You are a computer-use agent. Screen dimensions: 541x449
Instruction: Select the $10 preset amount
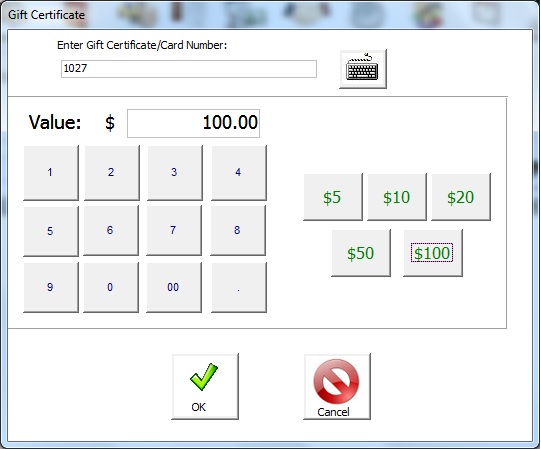pyautogui.click(x=397, y=197)
